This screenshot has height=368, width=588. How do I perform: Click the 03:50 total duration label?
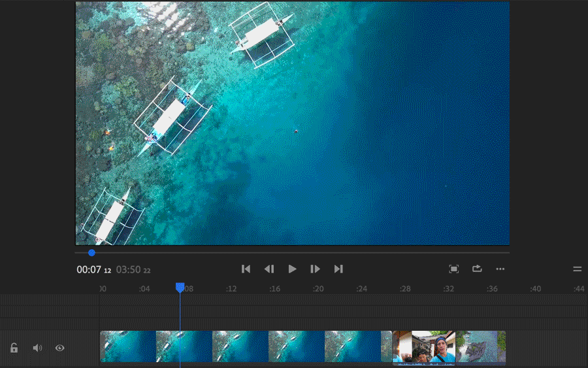click(x=129, y=269)
